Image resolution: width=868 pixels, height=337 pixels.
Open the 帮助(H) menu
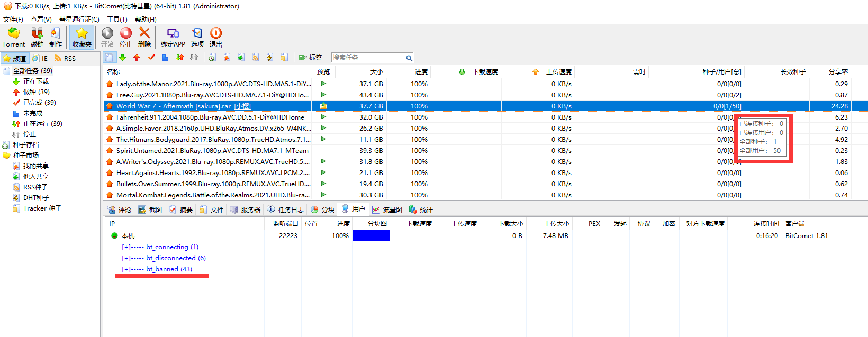146,20
